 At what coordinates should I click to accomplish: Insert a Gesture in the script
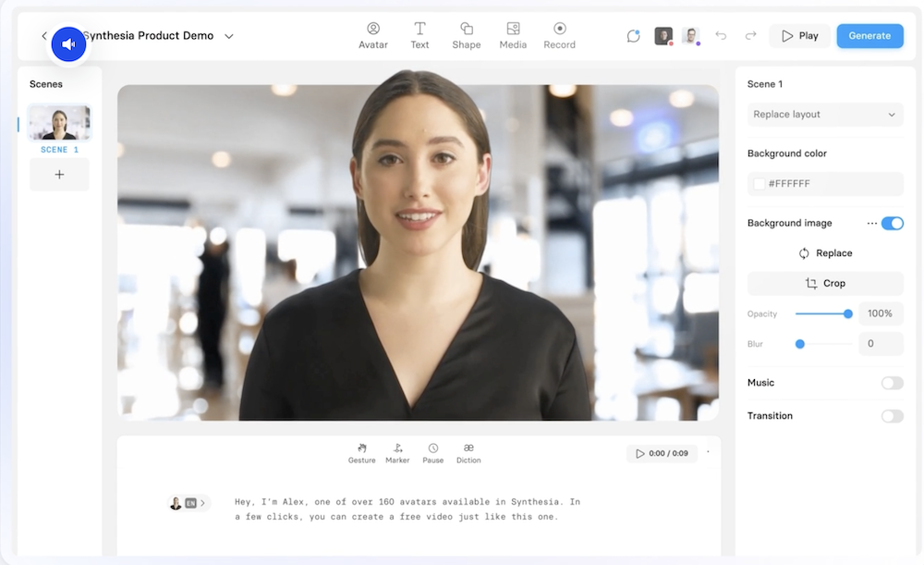[361, 451]
